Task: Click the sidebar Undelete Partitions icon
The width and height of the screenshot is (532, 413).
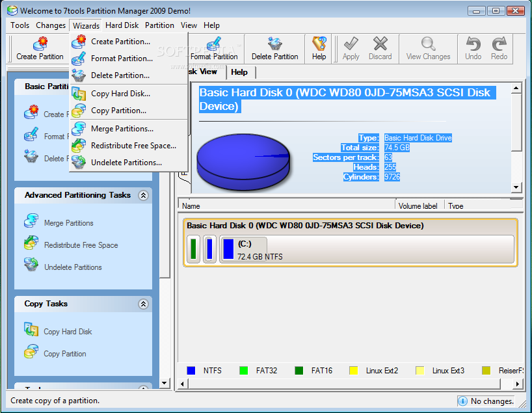Action: click(x=31, y=265)
